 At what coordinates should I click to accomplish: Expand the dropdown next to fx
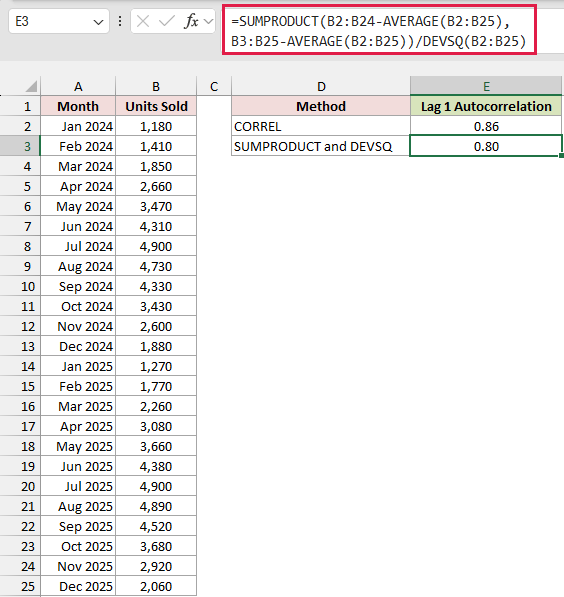tap(208, 22)
